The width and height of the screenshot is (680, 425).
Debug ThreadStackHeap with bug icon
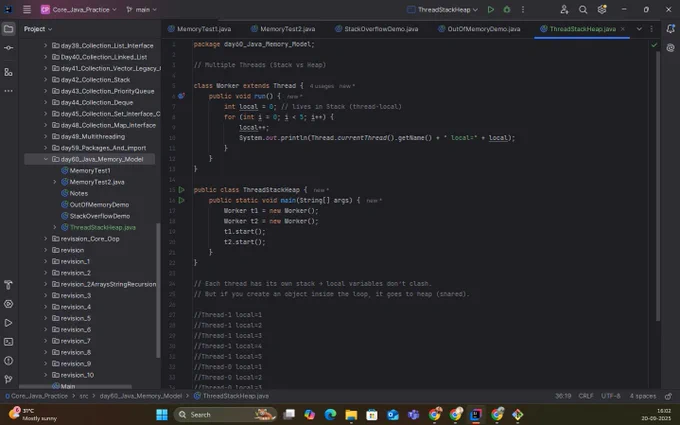tap(507, 9)
